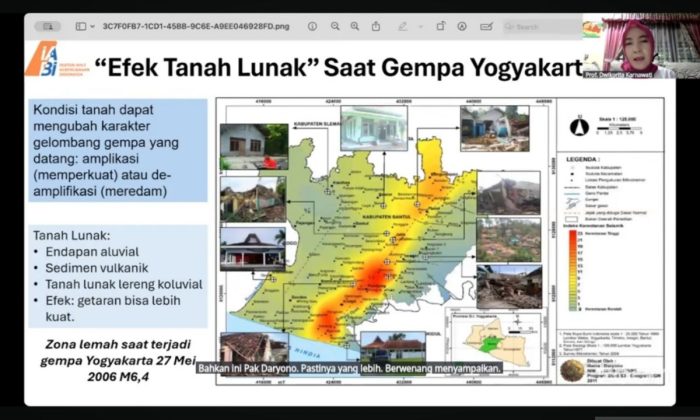Toggle the Markup toolbar icon
Viewport: 700px width, 420px height.
pos(462,26)
